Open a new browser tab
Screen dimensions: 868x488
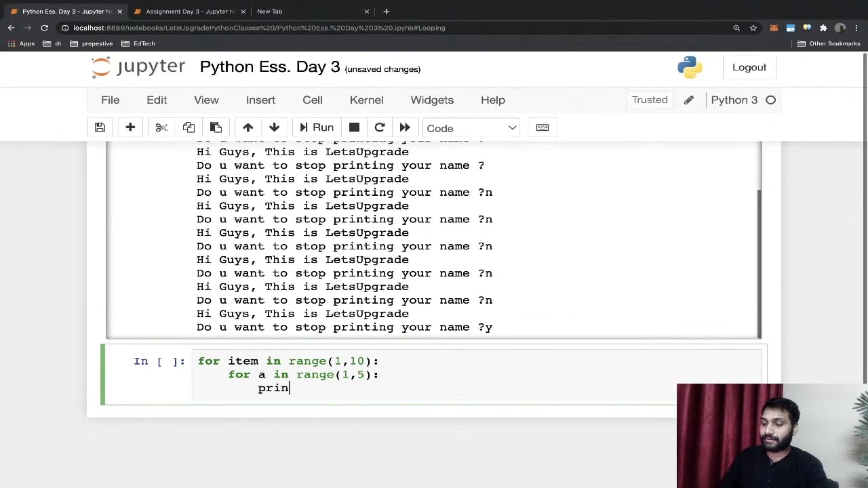(386, 12)
